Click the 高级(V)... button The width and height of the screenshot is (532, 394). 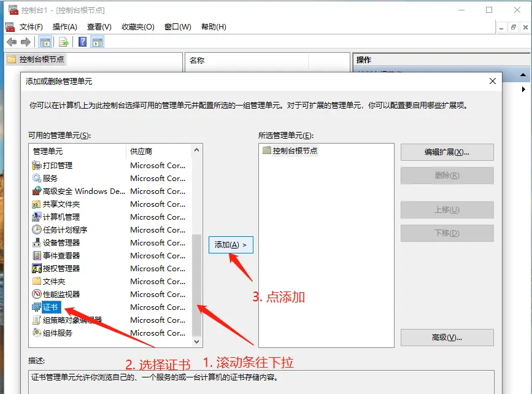[x=447, y=338]
